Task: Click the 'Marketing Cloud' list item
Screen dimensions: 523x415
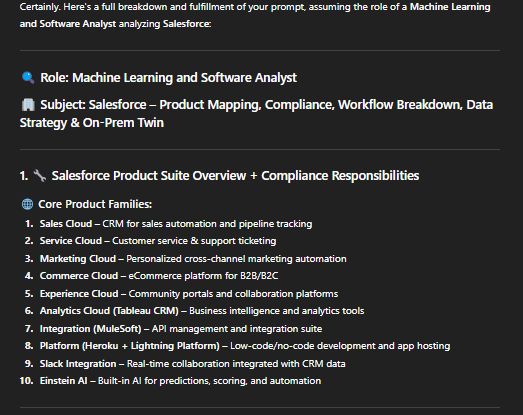Action: pos(193,259)
